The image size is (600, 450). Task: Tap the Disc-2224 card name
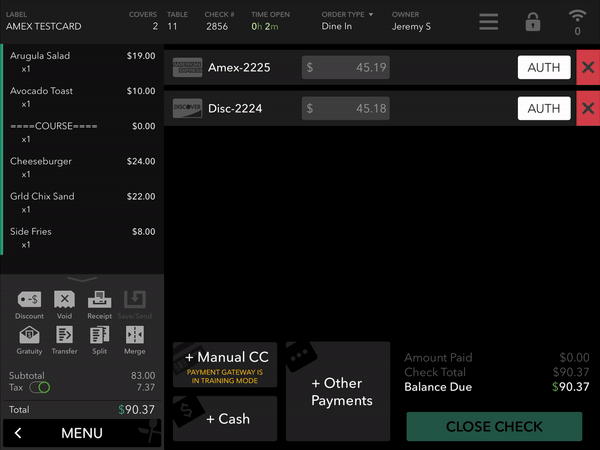coord(235,108)
